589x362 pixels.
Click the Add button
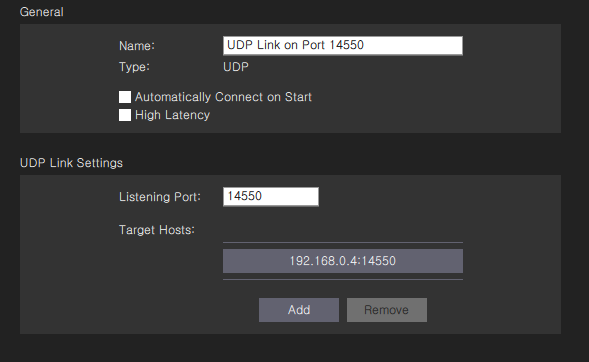[x=299, y=310]
